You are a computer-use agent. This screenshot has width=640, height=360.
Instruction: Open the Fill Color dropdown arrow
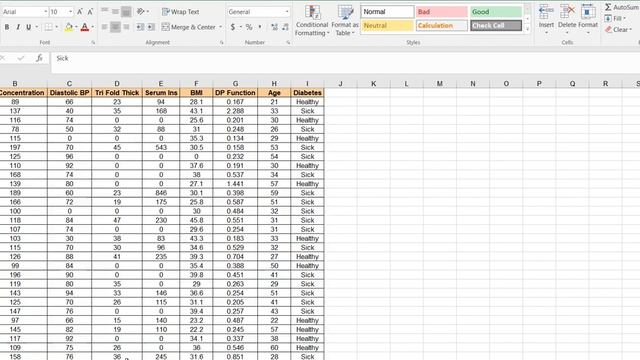point(76,27)
